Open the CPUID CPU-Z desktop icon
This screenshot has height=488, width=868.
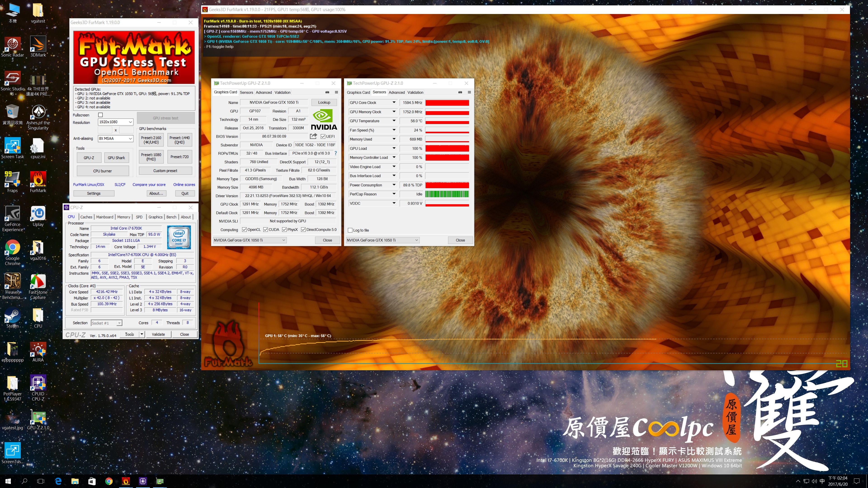point(38,388)
